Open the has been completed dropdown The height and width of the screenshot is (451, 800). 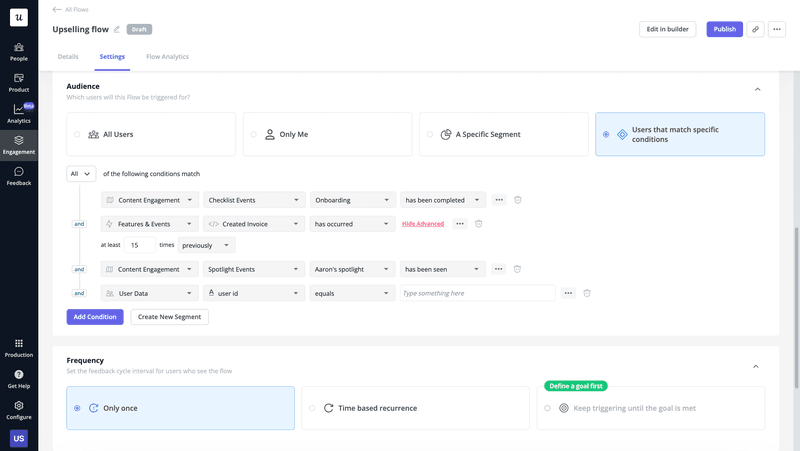click(x=443, y=200)
